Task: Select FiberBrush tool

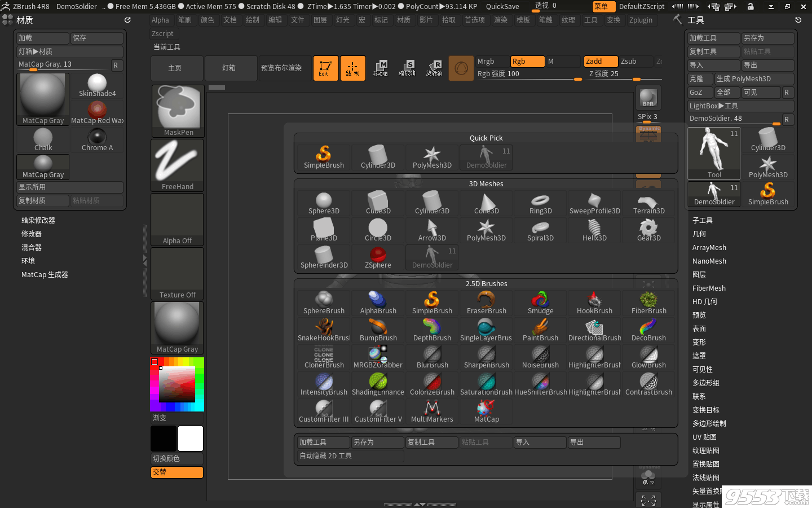Action: coord(648,303)
